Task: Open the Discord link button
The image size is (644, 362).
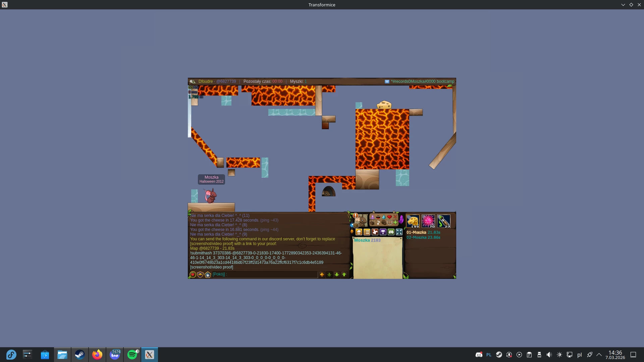Action: (391, 232)
